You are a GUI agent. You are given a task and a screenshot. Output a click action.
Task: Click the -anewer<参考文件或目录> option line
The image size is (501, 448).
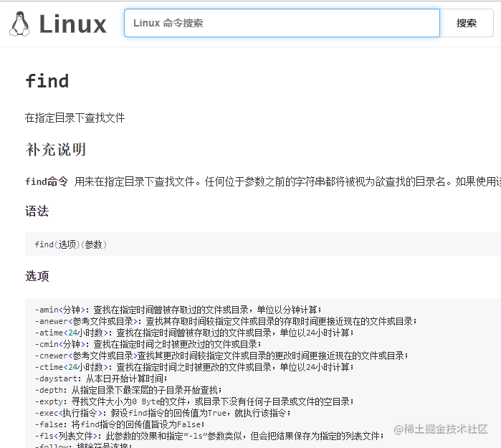coord(226,321)
